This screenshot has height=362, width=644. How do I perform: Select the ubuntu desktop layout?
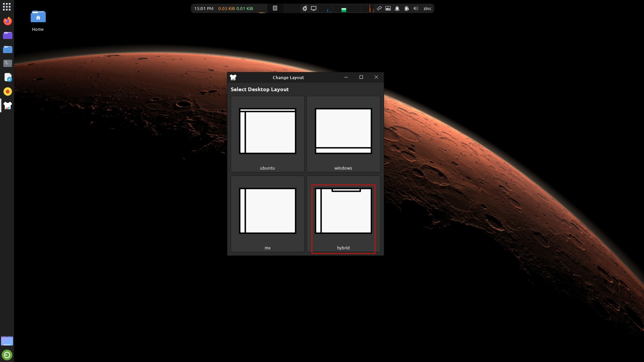point(267,134)
